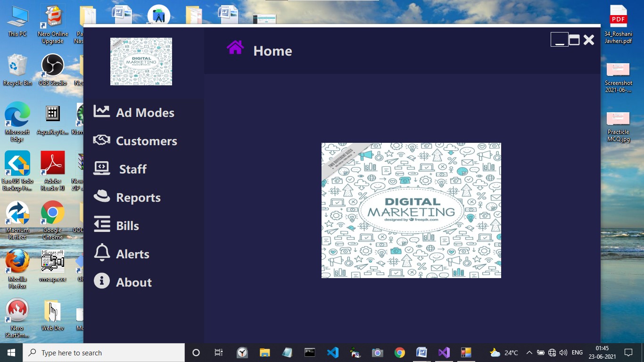Image resolution: width=644 pixels, height=362 pixels.
Task: Open Task View from the taskbar
Action: pos(219,353)
